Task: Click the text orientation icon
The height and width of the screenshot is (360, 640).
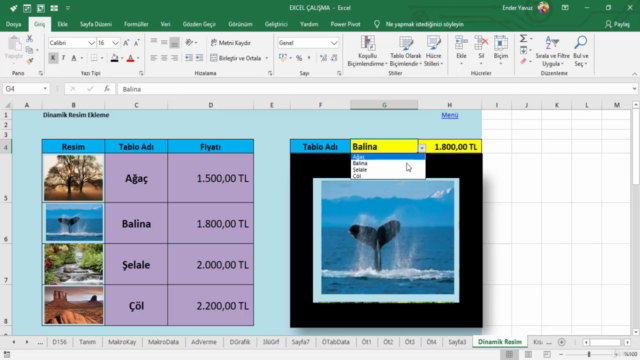Action: (x=189, y=42)
